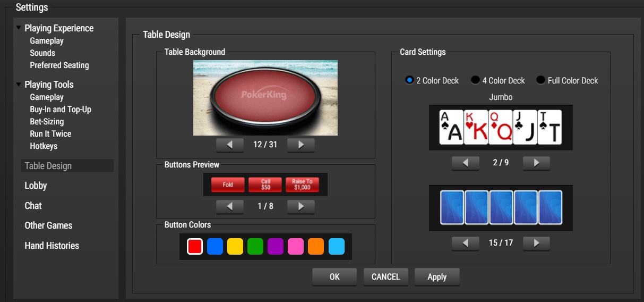Click previous arrow for table background
This screenshot has height=302, width=644.
pos(230,145)
